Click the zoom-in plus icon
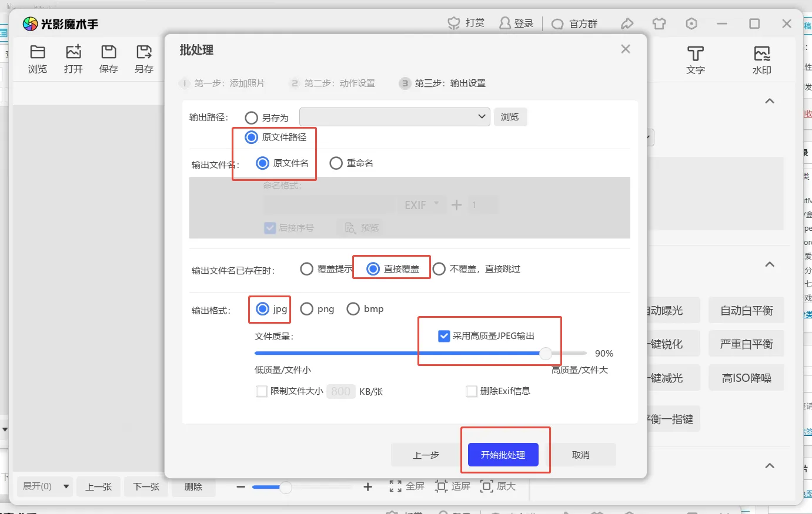The width and height of the screenshot is (812, 514). tap(368, 487)
